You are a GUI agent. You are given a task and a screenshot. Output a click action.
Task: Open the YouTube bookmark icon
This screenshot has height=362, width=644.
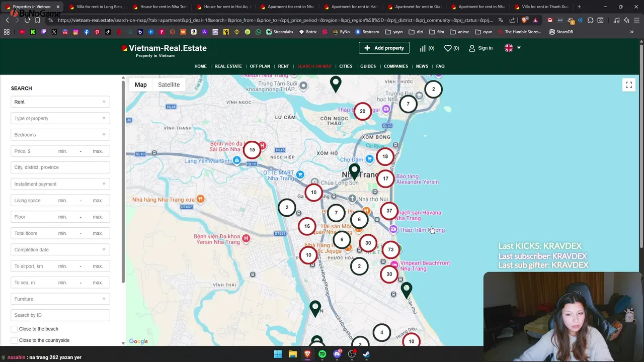[x=22, y=32]
